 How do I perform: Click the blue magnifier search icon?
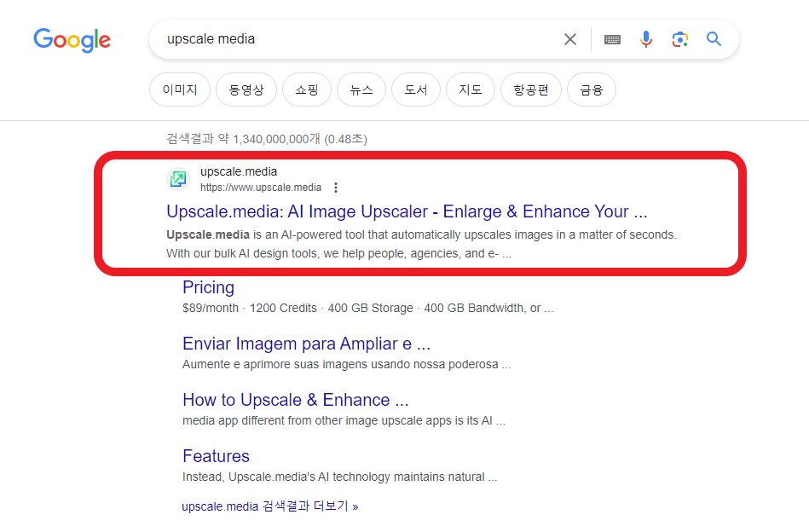pos(714,38)
